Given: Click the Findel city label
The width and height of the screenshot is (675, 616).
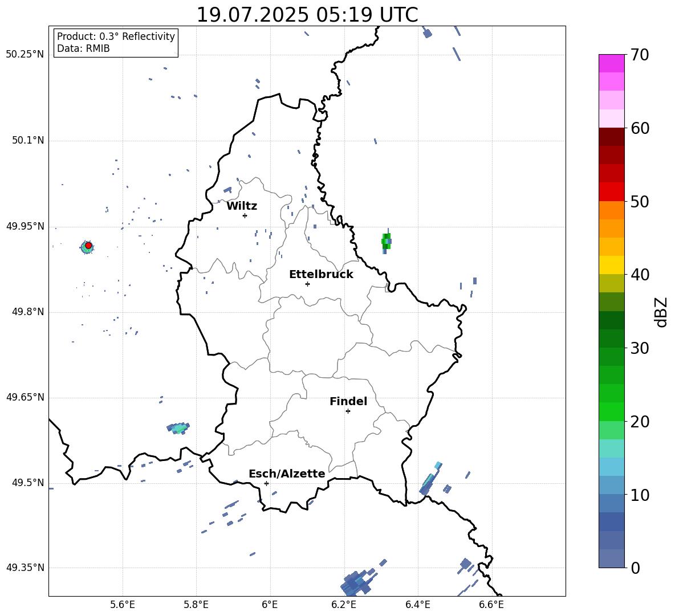Looking at the screenshot, I should pyautogui.click(x=348, y=401).
